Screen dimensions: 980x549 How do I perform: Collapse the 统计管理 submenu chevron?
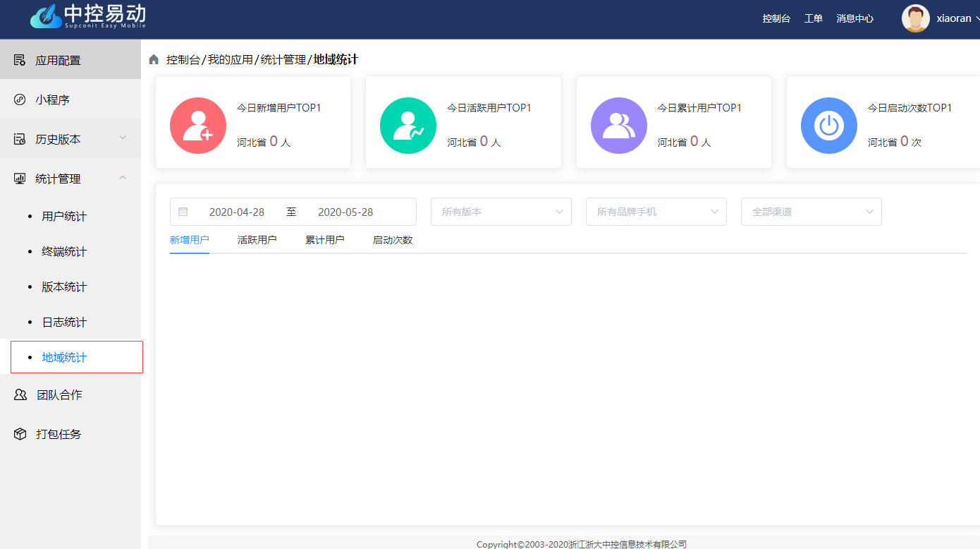(123, 178)
